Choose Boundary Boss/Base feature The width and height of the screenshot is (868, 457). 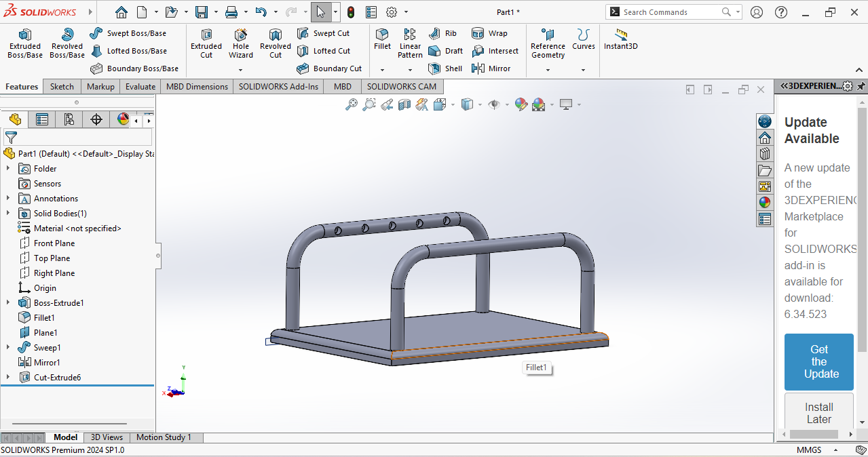[x=134, y=68]
